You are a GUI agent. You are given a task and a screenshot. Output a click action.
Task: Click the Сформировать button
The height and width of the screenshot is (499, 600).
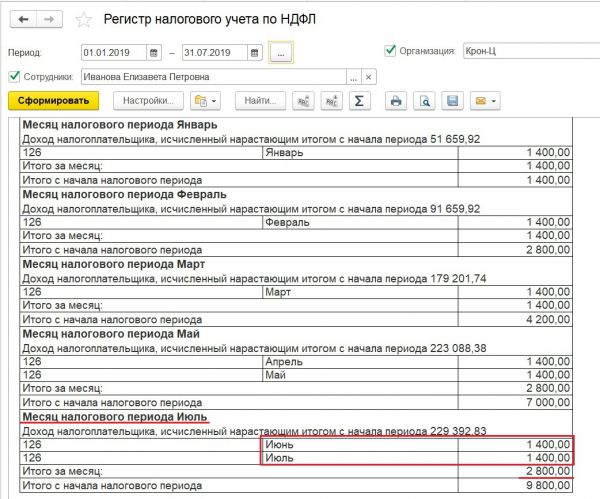[x=54, y=101]
